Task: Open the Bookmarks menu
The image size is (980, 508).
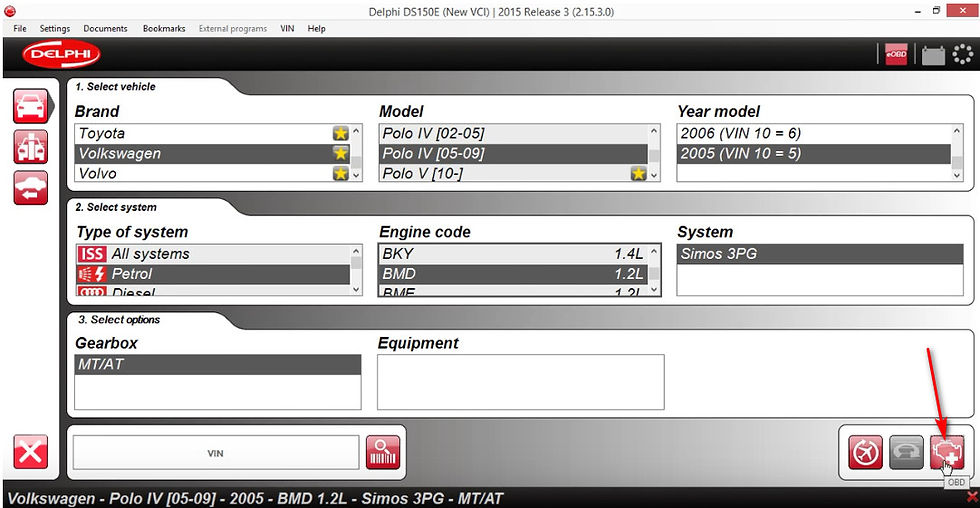Action: pyautogui.click(x=164, y=28)
